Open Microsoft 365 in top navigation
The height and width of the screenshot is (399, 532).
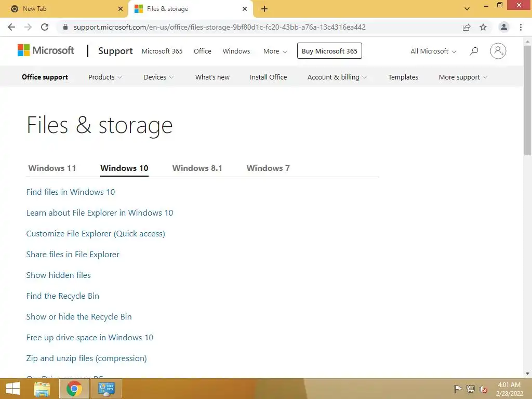[x=162, y=51]
